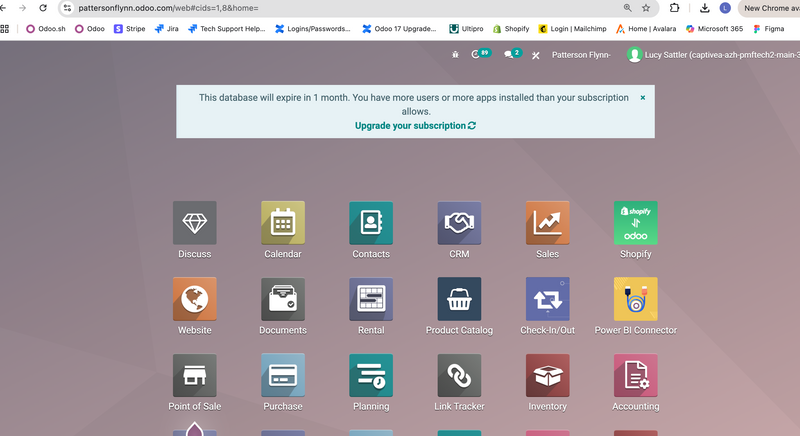Click the New Chrome available button

tap(770, 8)
